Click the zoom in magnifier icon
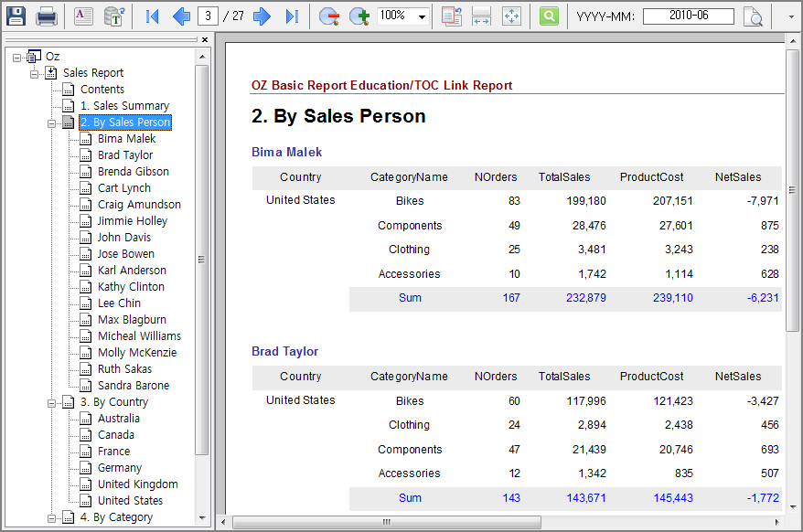This screenshot has height=532, width=803. coord(359,16)
